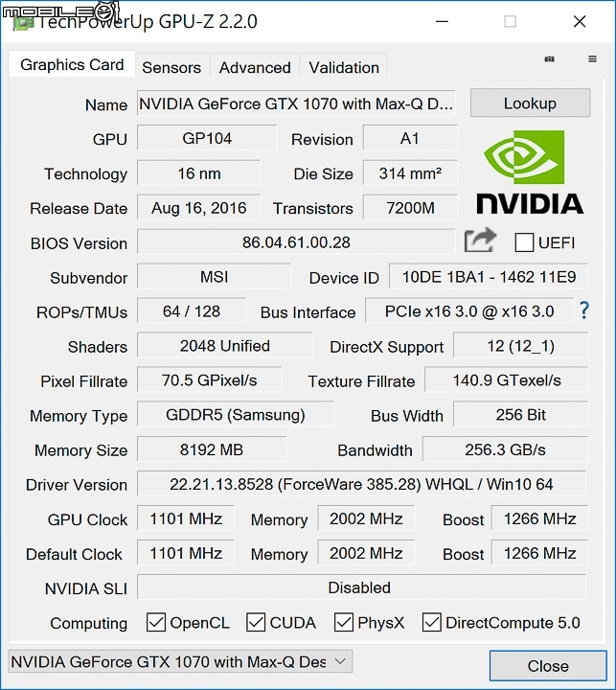Click the Computing label

pos(88,623)
